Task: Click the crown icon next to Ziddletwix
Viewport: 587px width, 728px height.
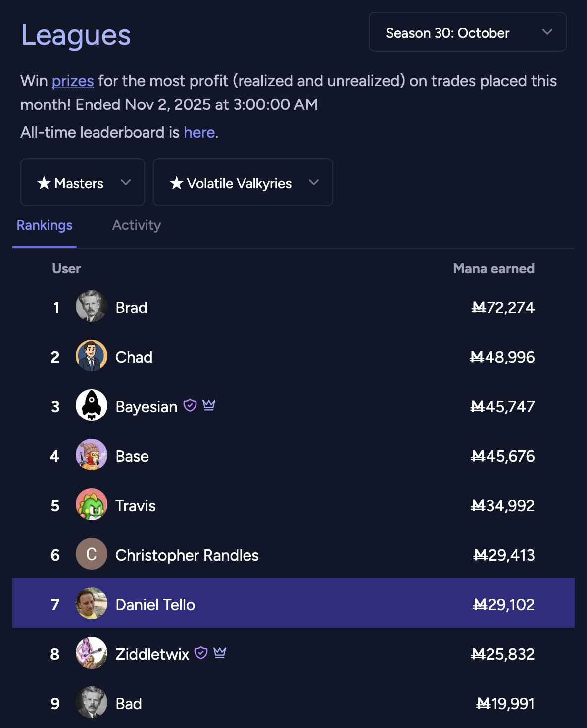Action: coord(220,653)
